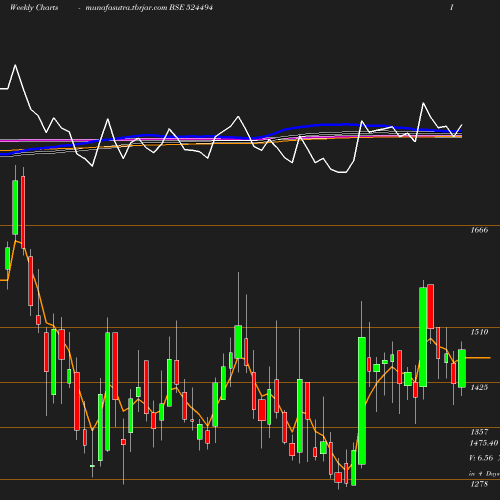Click the "munafasutra.tbrjar.com BSE 524494" label
Viewport: 500px width, 500px height.
[149, 7]
